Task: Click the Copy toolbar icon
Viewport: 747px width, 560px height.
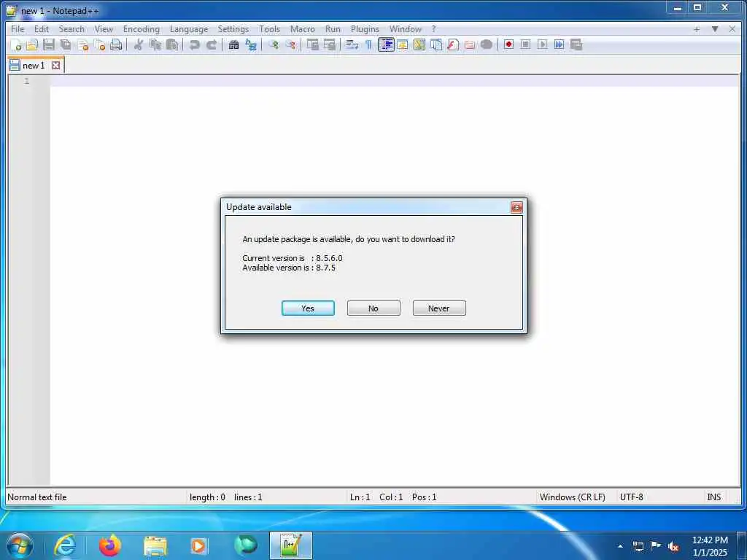Action: click(155, 44)
